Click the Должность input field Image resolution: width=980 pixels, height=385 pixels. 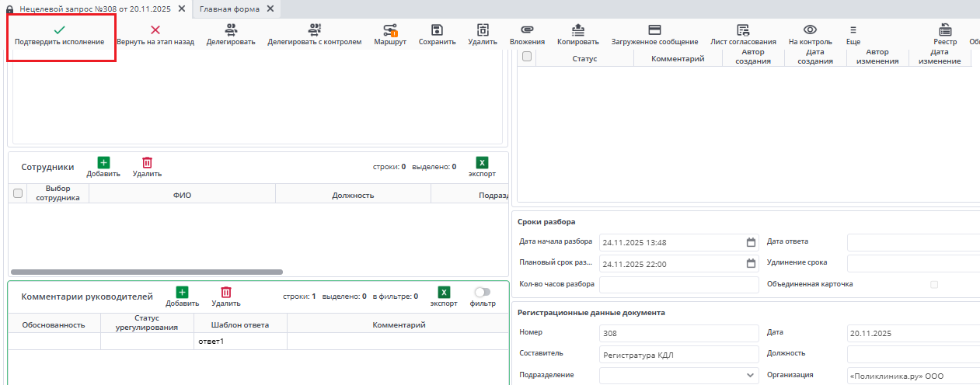coord(913,354)
